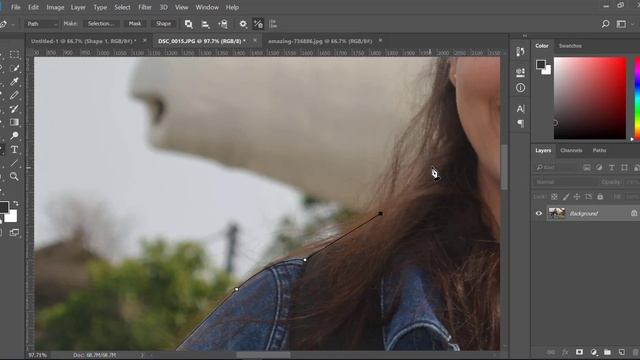This screenshot has height=360, width=640.
Task: Open the search magnifier in options bar
Action: 605,24
